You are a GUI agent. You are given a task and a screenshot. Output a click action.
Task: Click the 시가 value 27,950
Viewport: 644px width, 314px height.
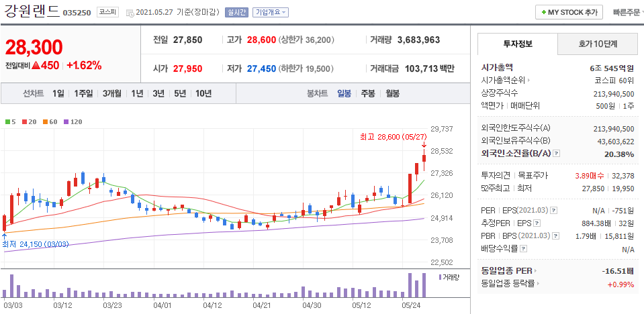tap(188, 68)
